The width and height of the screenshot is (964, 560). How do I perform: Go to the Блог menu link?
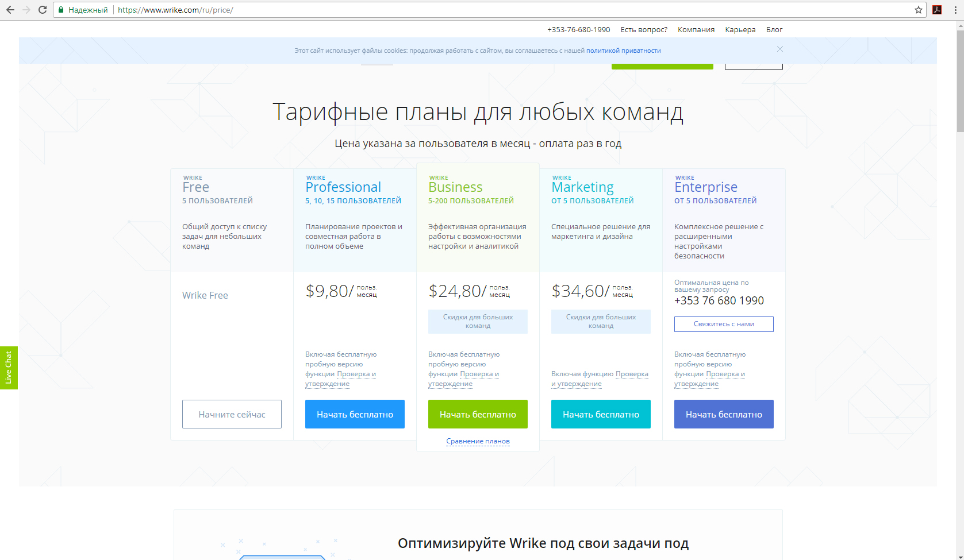click(x=774, y=30)
